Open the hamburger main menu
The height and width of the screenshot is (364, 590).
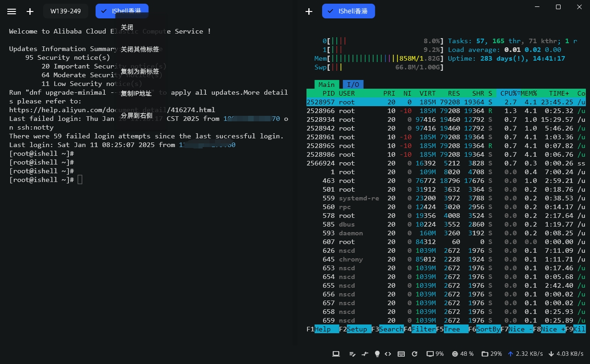point(12,11)
